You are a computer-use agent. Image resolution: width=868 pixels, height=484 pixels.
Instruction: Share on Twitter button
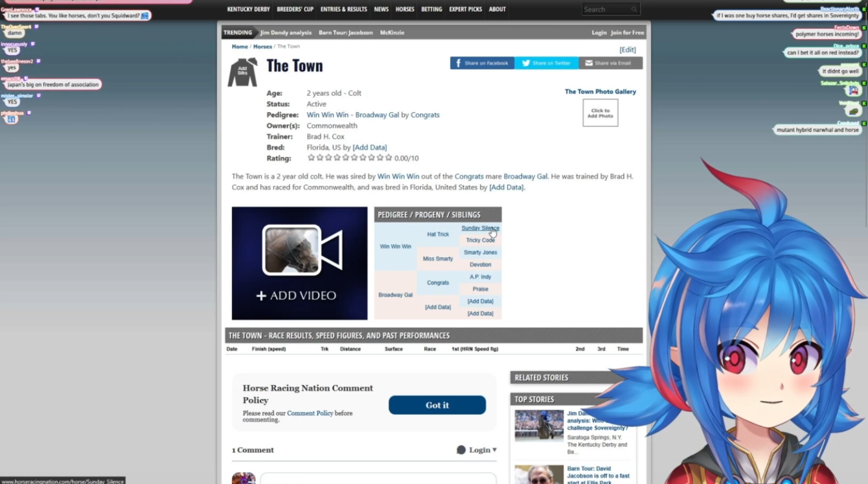pyautogui.click(x=546, y=63)
